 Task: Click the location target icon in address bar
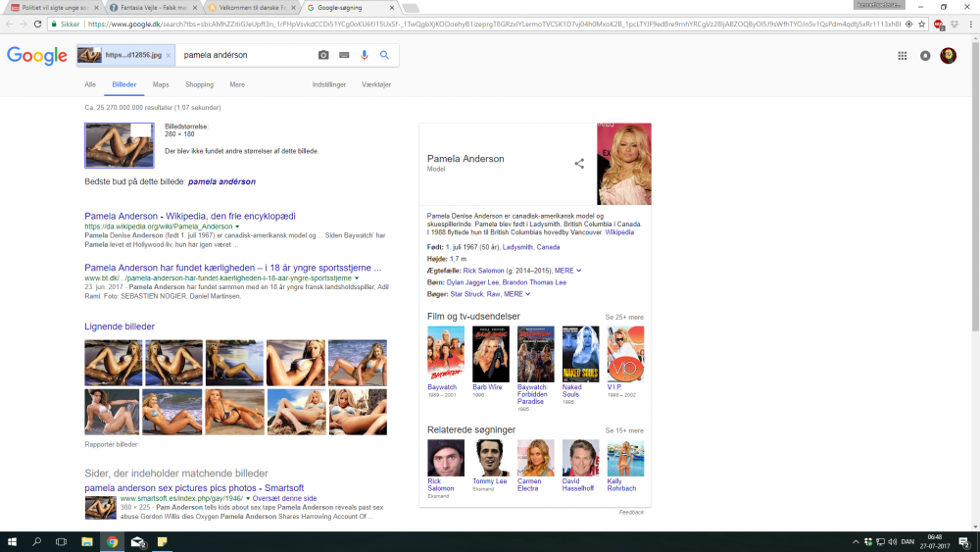[908, 24]
